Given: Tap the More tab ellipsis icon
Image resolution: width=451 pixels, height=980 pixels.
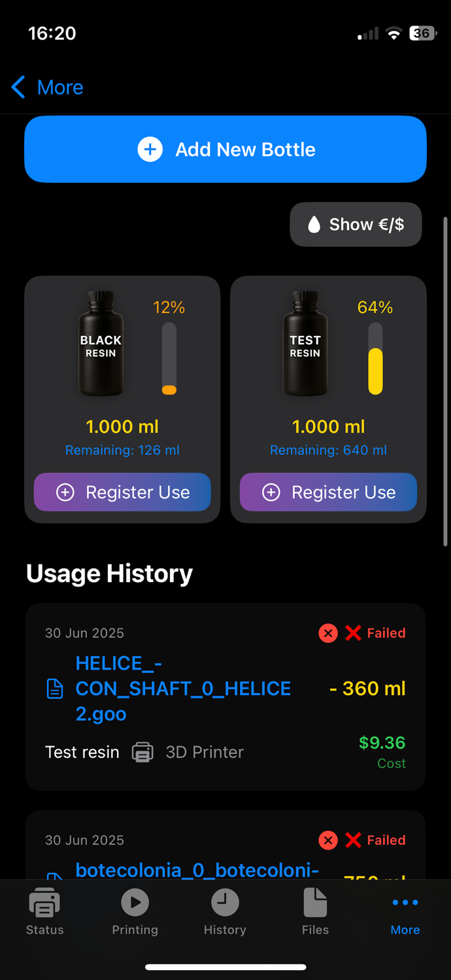Looking at the screenshot, I should point(405,903).
